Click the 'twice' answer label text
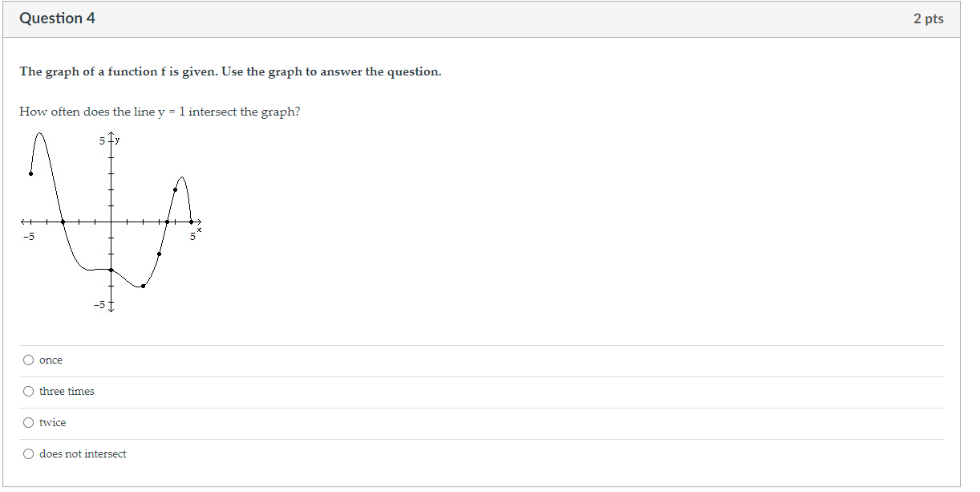This screenshot has height=492, width=980. click(x=52, y=423)
